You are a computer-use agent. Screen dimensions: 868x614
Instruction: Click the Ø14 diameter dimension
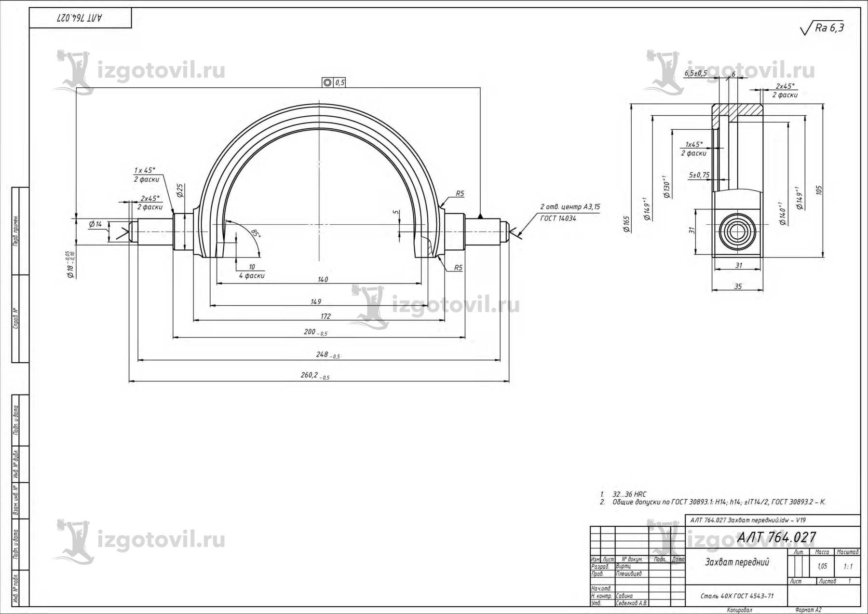pos(95,224)
